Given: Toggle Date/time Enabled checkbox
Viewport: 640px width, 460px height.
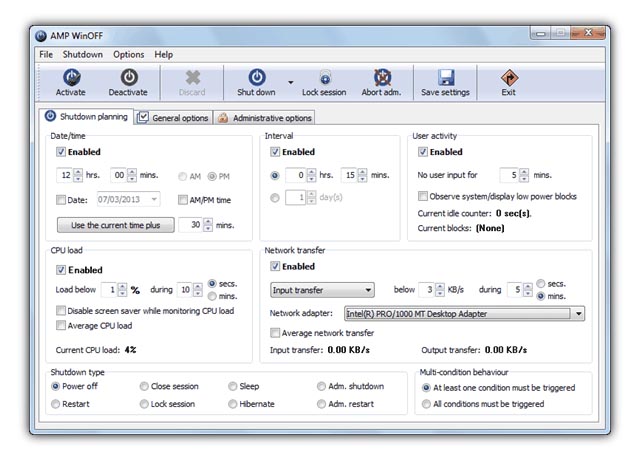Looking at the screenshot, I should click(61, 152).
